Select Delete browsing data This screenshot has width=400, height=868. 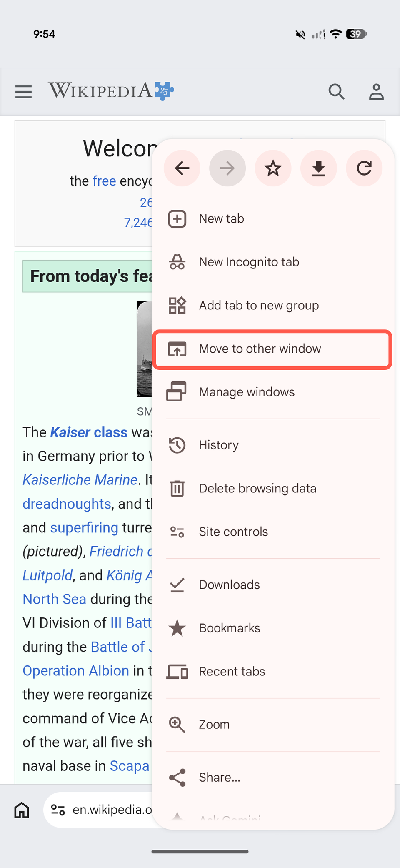[x=273, y=489]
